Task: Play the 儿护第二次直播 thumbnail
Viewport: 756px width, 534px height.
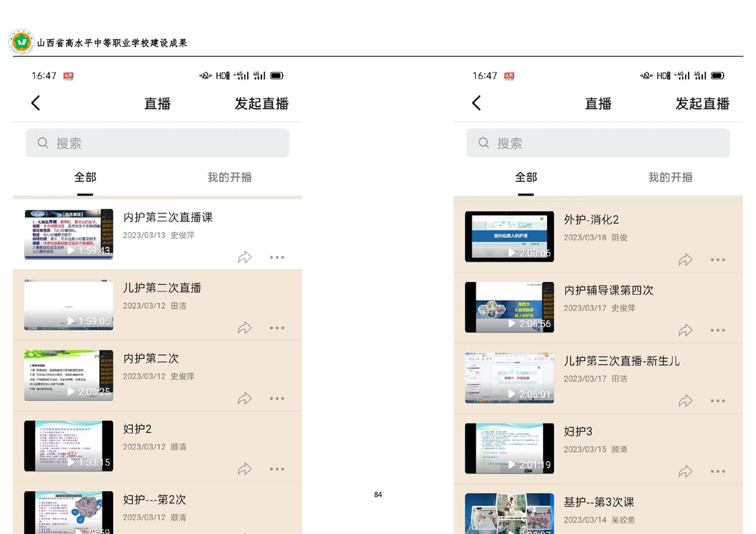Action: tap(69, 304)
